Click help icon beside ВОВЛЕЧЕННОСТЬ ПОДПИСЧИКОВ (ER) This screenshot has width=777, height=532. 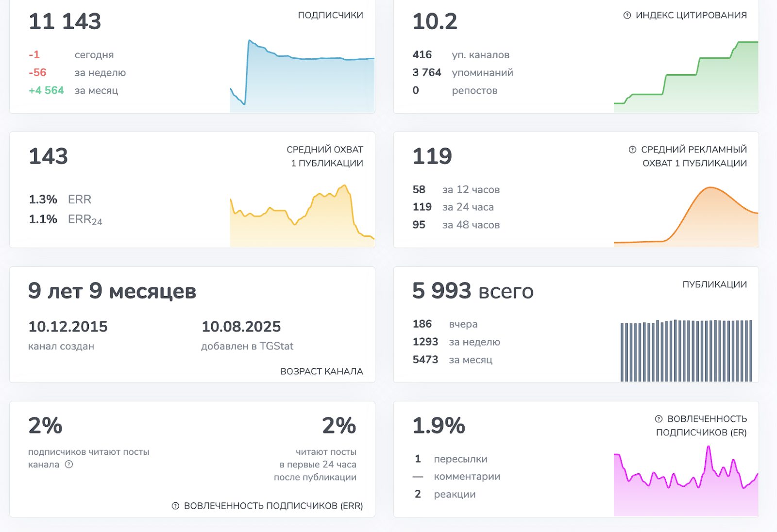coord(659,419)
